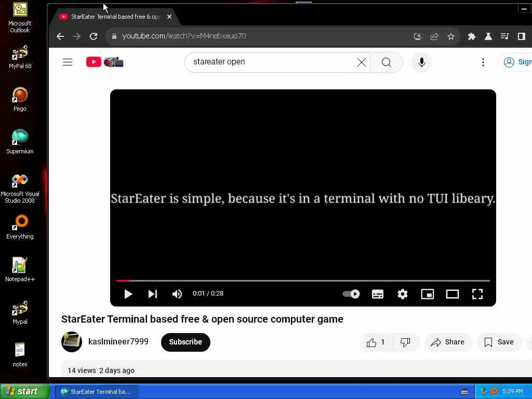Select Notepad++ desktop shortcut
The height and width of the screenshot is (399, 532).
(20, 270)
